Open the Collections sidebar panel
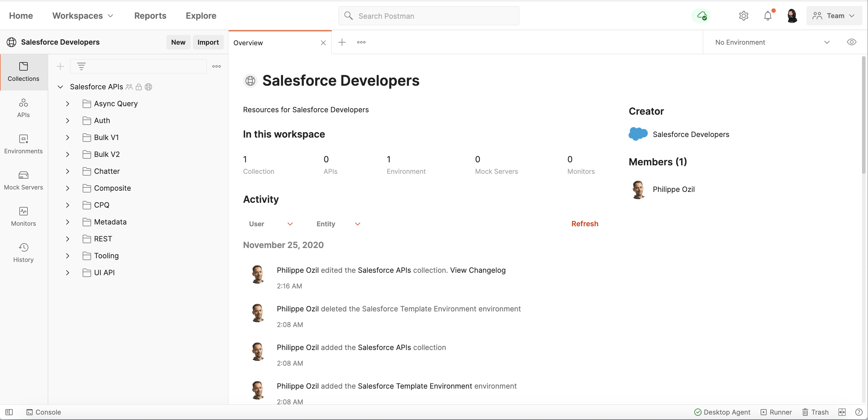This screenshot has width=868, height=420. point(24,72)
